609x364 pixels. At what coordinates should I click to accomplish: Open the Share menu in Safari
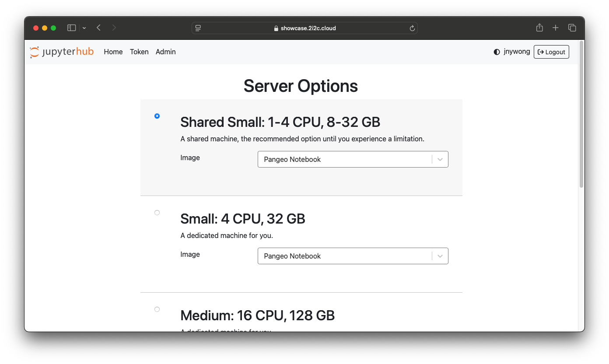pos(539,27)
